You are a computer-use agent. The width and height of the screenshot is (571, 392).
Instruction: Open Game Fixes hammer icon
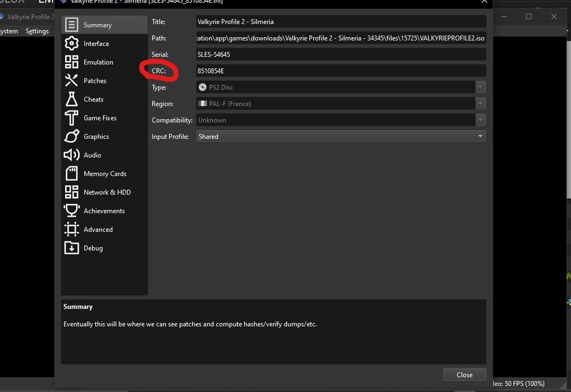(71, 118)
